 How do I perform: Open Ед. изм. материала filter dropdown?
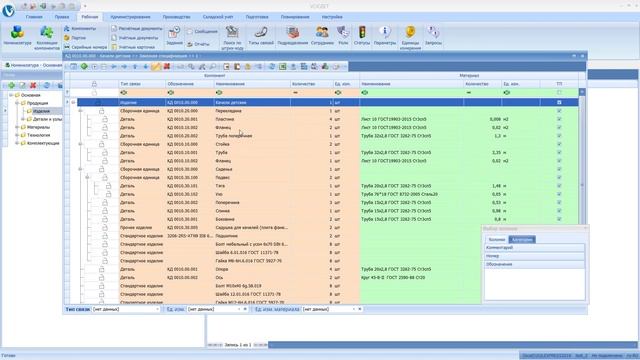point(353,309)
